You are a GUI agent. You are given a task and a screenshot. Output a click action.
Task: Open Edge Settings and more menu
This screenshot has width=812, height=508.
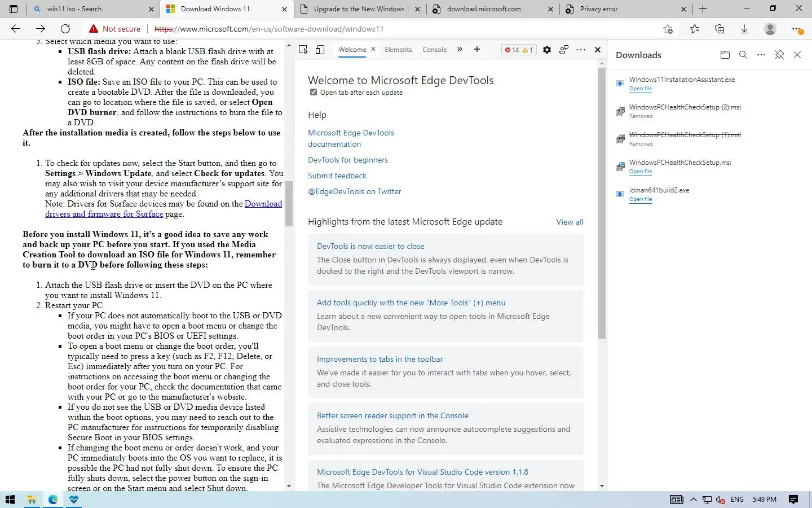click(796, 29)
